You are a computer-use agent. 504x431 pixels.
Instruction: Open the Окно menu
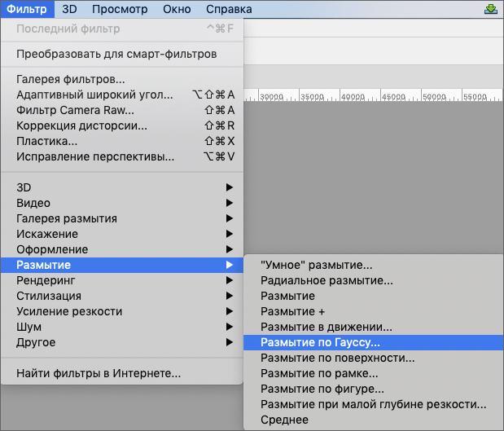tap(177, 9)
